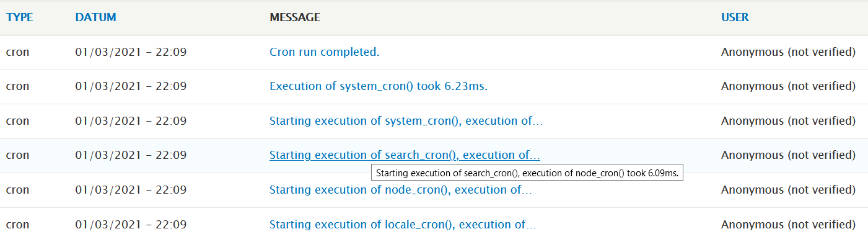Sort entries by the DATUM column header
The image size is (868, 234).
coord(95,17)
